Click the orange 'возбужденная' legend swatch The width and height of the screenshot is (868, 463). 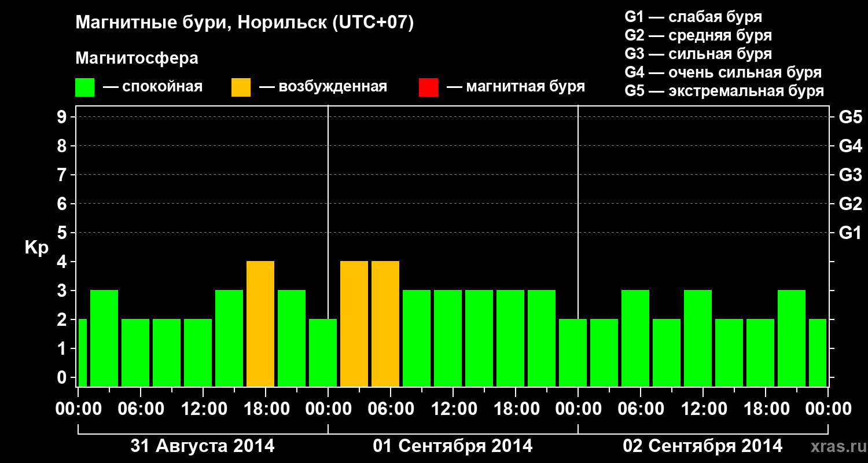coord(241,87)
